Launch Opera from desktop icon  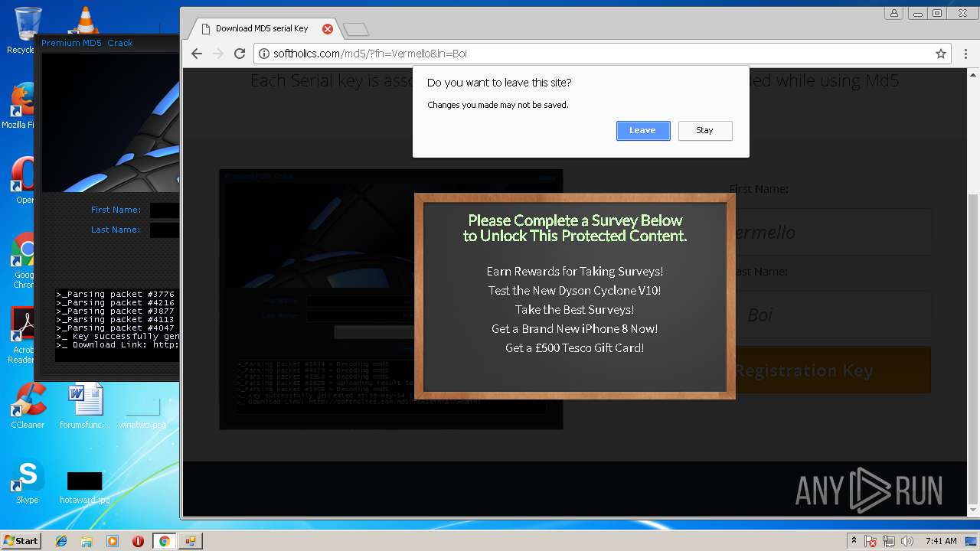pyautogui.click(x=23, y=181)
